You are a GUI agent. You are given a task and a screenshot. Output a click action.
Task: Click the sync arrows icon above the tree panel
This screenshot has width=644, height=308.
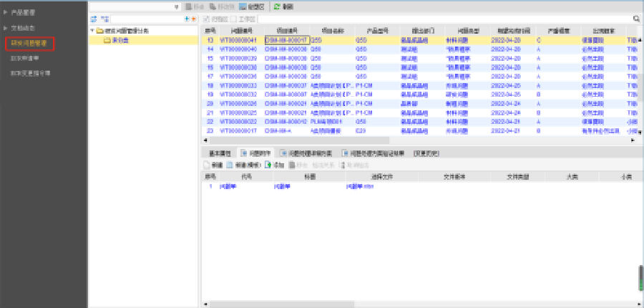(94, 18)
